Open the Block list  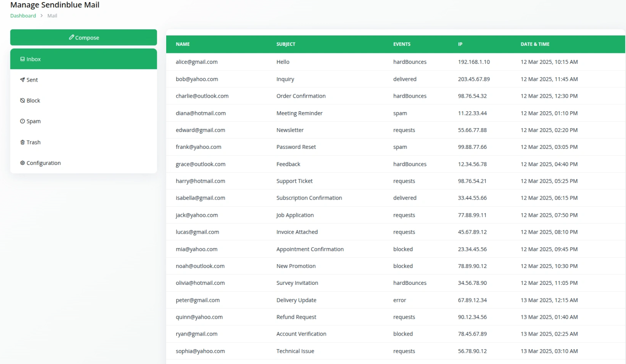pyautogui.click(x=83, y=100)
